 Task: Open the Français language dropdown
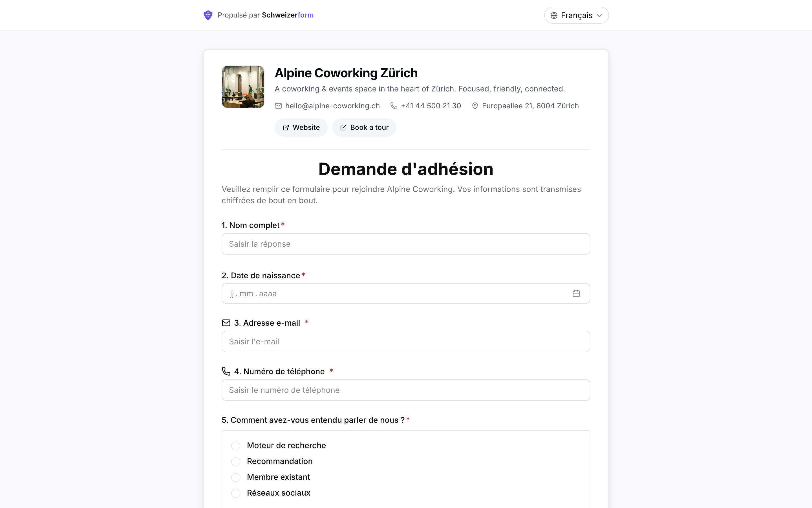(576, 16)
